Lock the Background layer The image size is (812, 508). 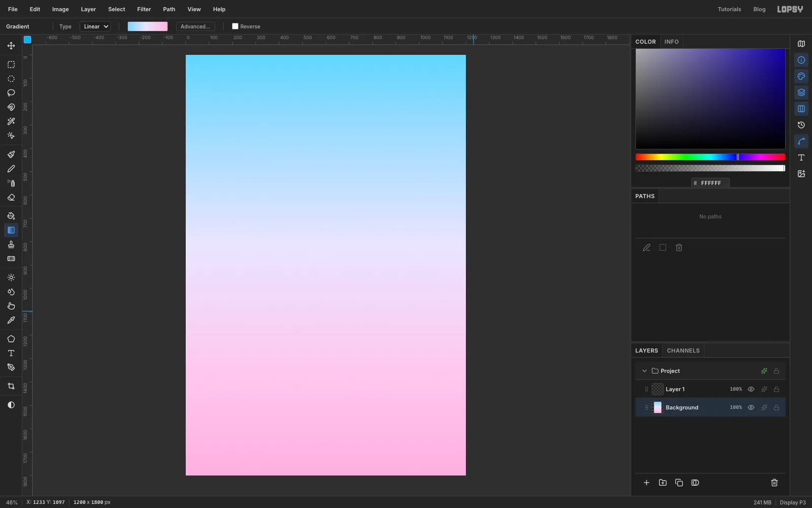[x=776, y=407]
